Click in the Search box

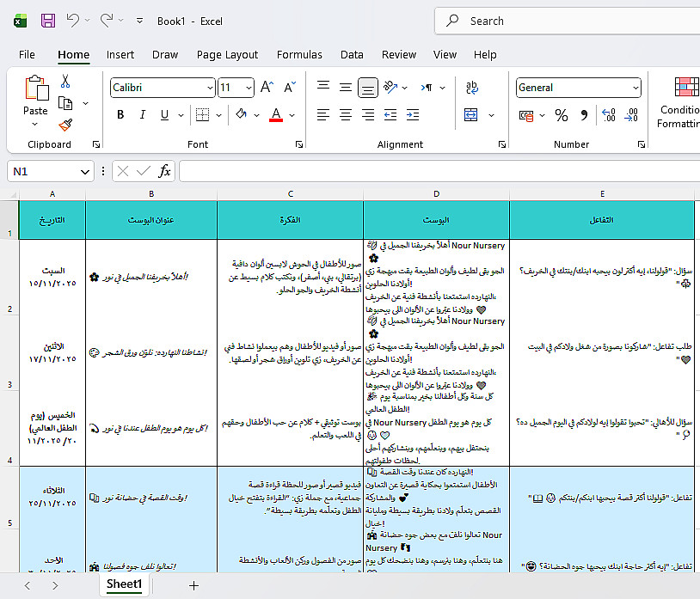click(x=567, y=21)
